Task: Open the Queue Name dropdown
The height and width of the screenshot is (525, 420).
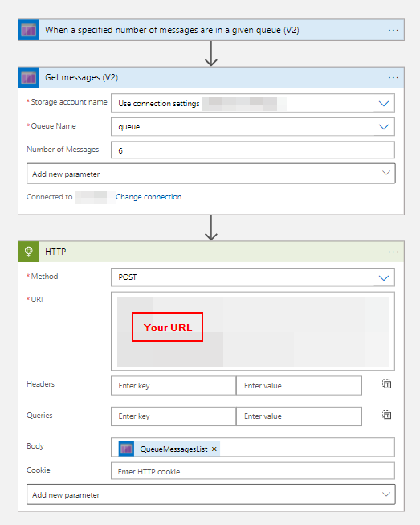Action: point(384,127)
